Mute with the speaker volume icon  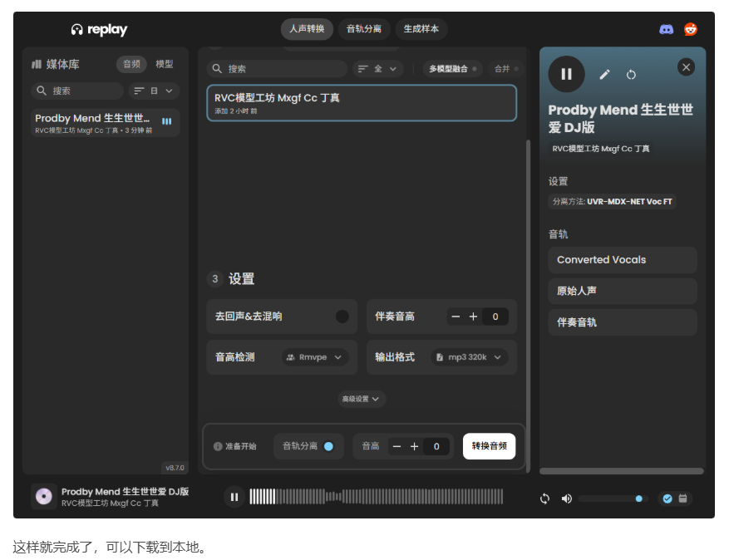point(566,499)
